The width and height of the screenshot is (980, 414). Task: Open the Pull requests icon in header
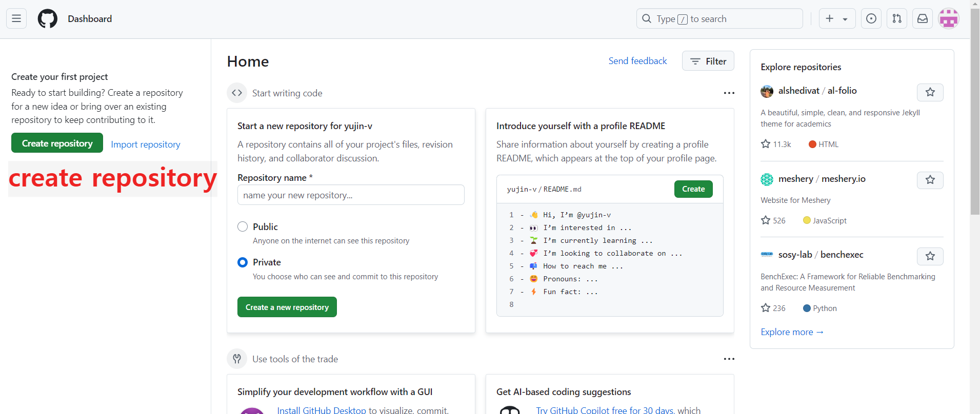(x=897, y=19)
